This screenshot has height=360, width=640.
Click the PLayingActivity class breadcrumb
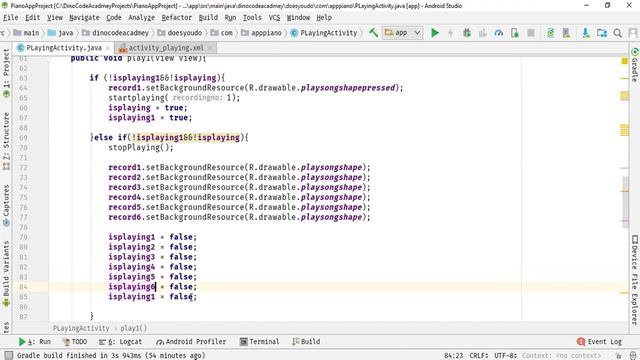[x=324, y=33]
